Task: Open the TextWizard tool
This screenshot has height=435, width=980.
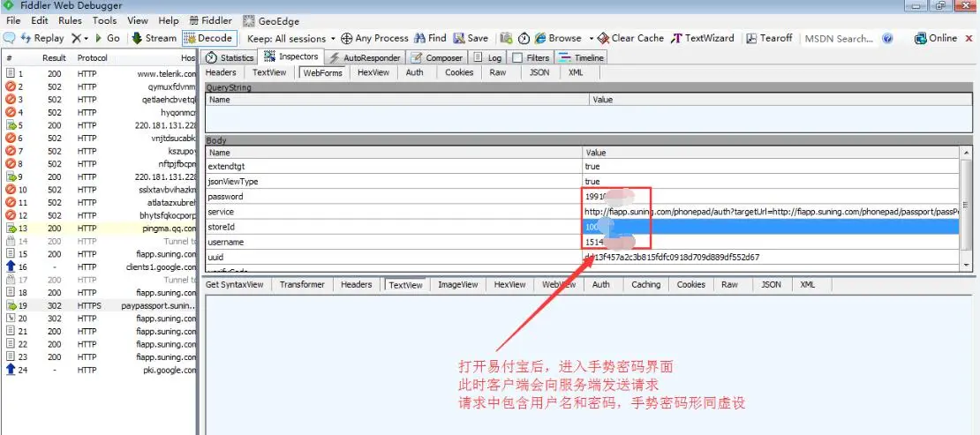Action: (703, 38)
